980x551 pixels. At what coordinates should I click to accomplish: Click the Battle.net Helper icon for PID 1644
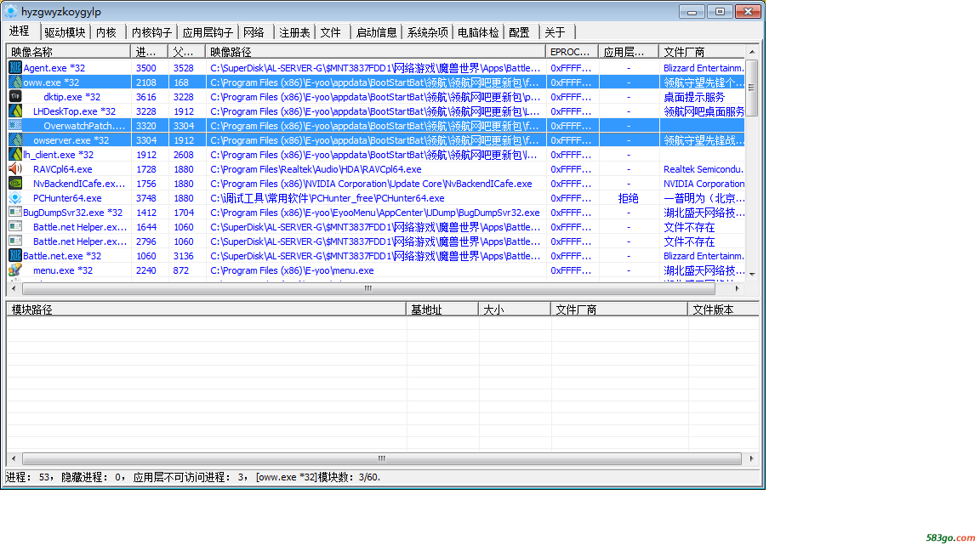tap(15, 227)
